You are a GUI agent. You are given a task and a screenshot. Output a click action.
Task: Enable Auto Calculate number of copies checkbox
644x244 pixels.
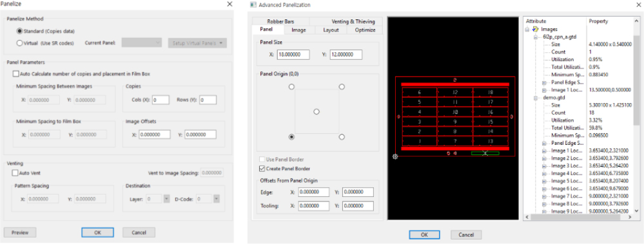[15, 74]
